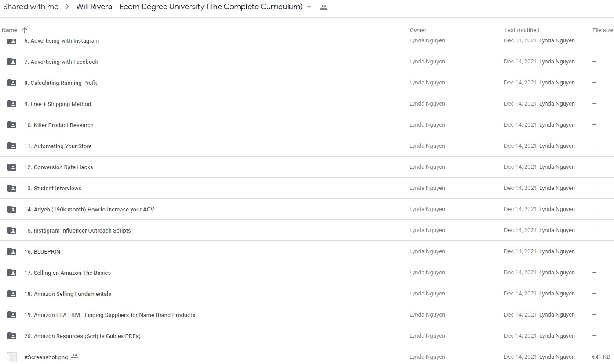The width and height of the screenshot is (614, 364).
Task: Select the folder icon for Advertising with Facebook
Action: click(12, 62)
